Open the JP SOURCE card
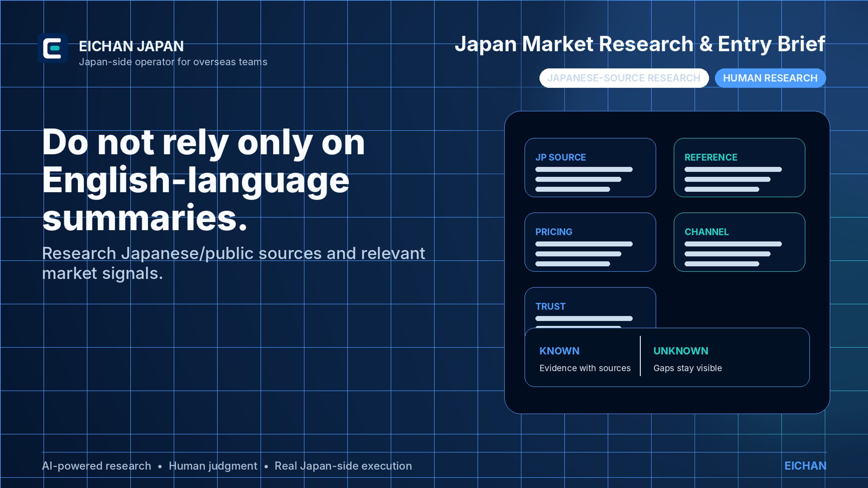Viewport: 868px width, 488px height. click(x=590, y=167)
